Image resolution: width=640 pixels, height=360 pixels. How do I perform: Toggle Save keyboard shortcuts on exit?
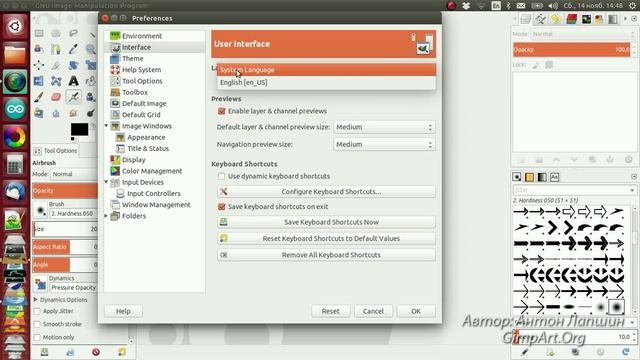point(222,207)
